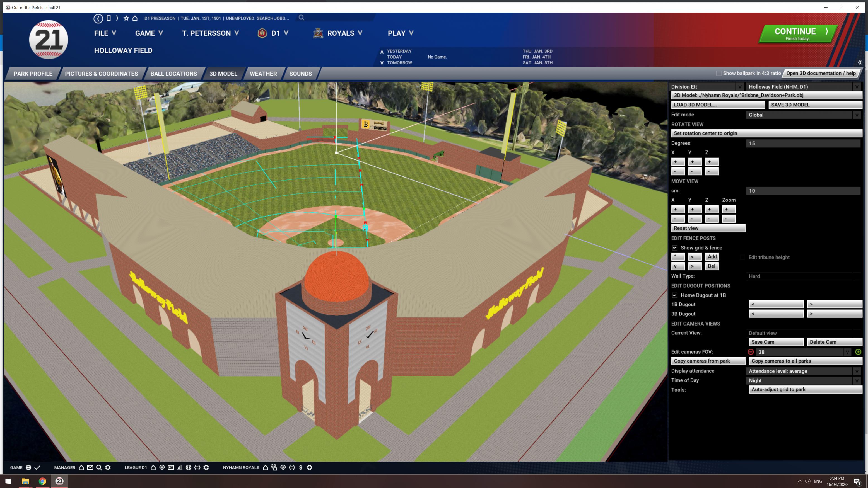This screenshot has height=488, width=868.
Task: Toggle Edit tribune height checkbox
Action: pos(742,257)
